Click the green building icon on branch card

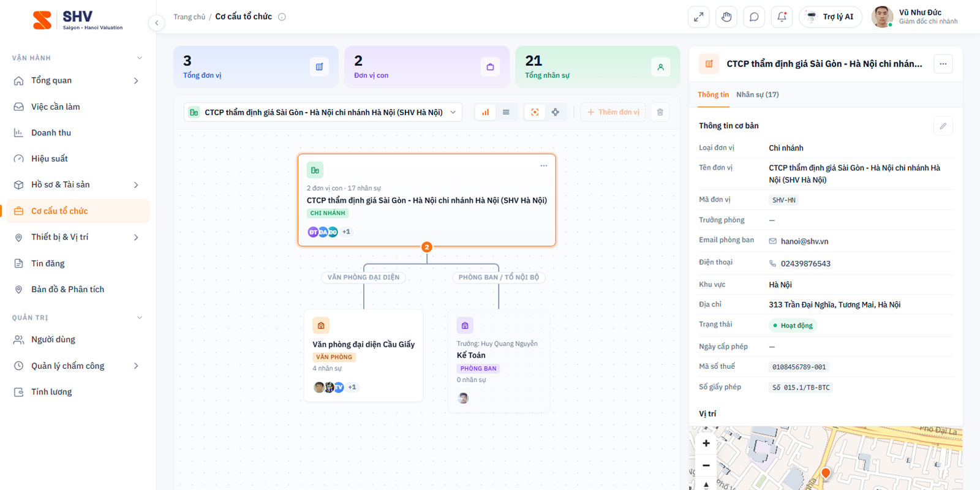[315, 170]
